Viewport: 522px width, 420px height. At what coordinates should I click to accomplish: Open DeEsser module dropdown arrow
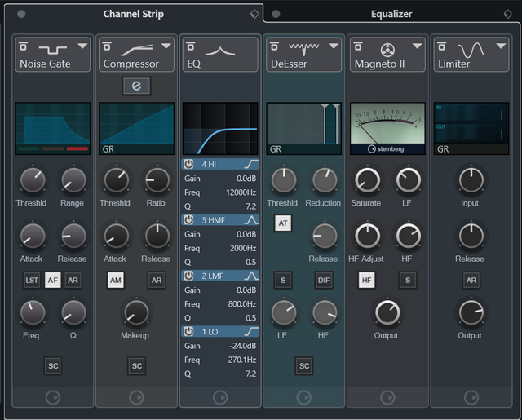point(334,46)
